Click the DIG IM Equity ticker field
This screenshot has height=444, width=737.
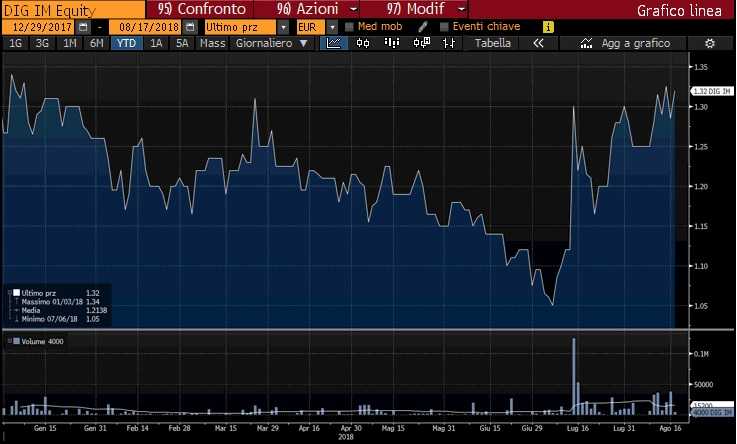[x=73, y=10]
